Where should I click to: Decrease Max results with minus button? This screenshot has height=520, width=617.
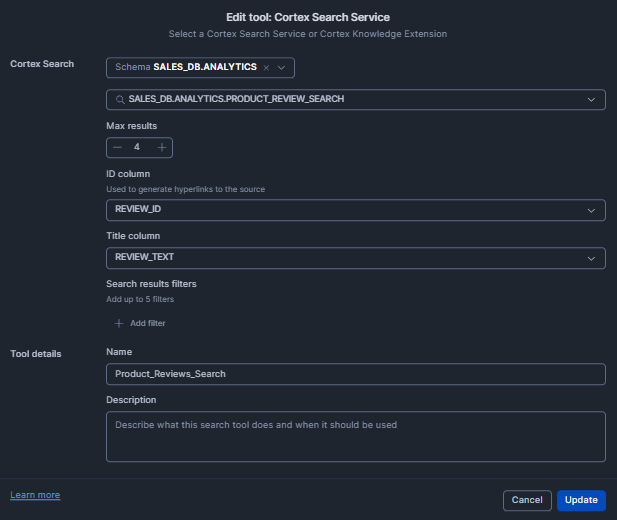(117, 148)
